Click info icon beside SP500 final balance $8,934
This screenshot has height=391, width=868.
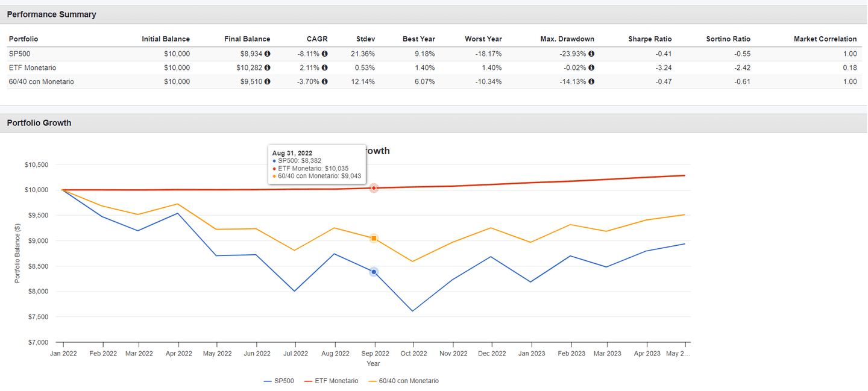(267, 54)
